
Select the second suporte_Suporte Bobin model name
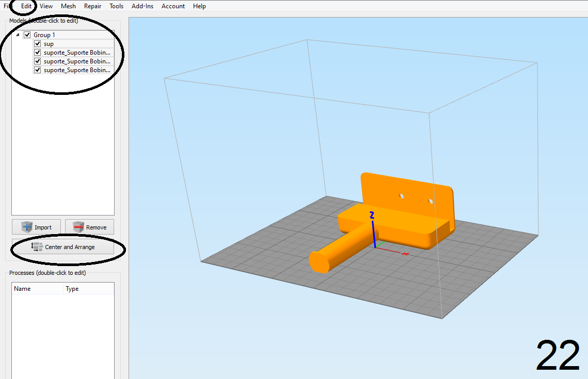[76, 61]
